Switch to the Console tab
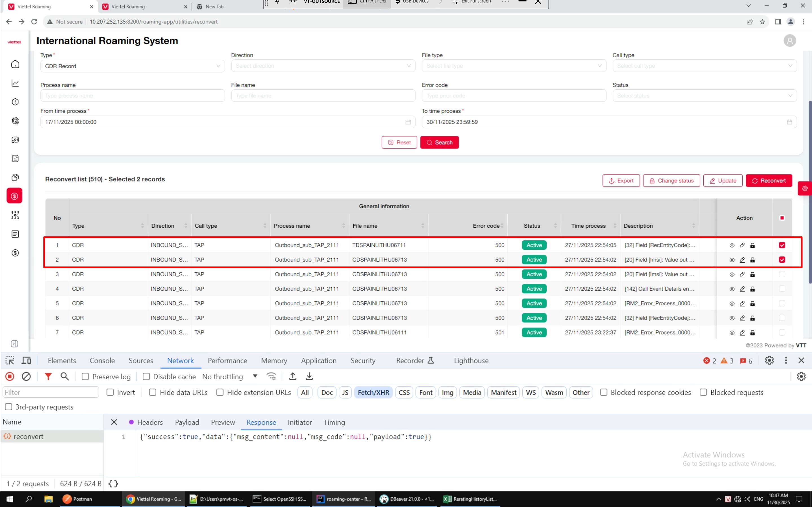Screen dimensions: 812x507 (x=102, y=360)
